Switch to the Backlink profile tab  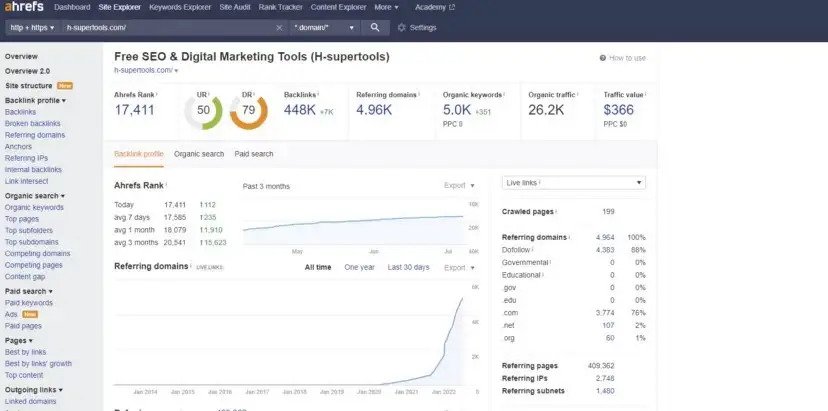[139, 154]
